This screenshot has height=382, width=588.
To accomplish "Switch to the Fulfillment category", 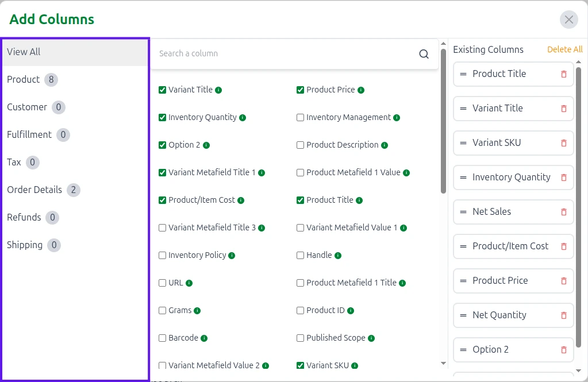I will 29,135.
